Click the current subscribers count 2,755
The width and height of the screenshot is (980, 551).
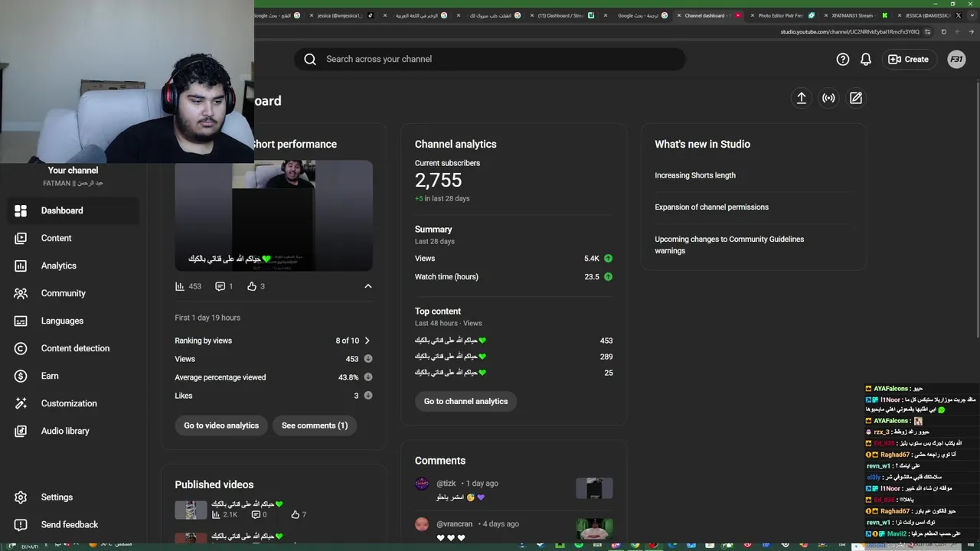pyautogui.click(x=439, y=181)
